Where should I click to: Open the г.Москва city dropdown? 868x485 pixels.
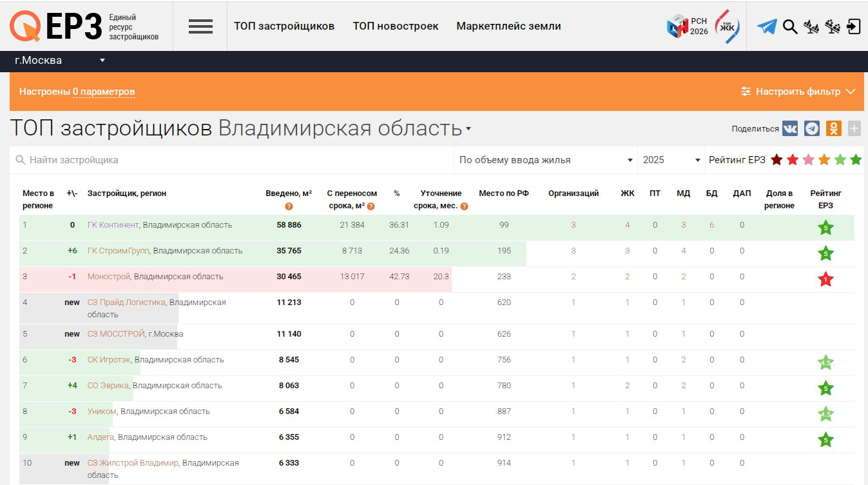tap(59, 61)
